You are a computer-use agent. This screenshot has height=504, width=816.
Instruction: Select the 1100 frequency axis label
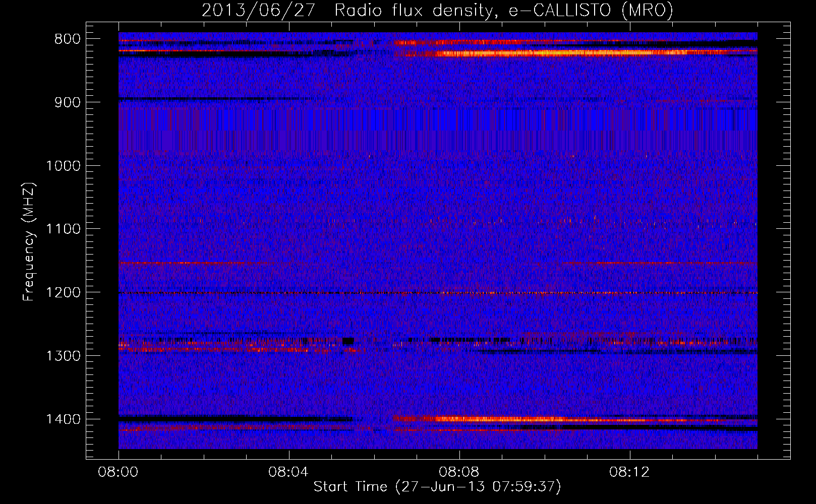(x=63, y=229)
